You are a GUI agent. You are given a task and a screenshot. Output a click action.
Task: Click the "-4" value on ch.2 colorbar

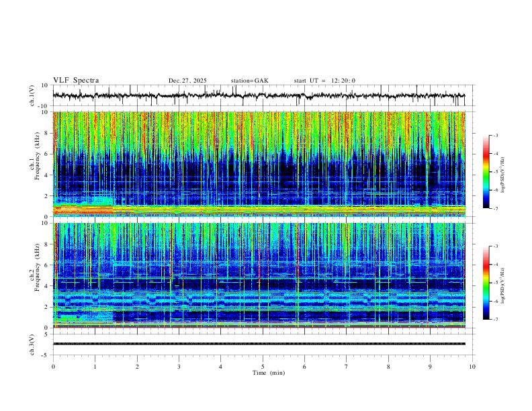(x=496, y=265)
